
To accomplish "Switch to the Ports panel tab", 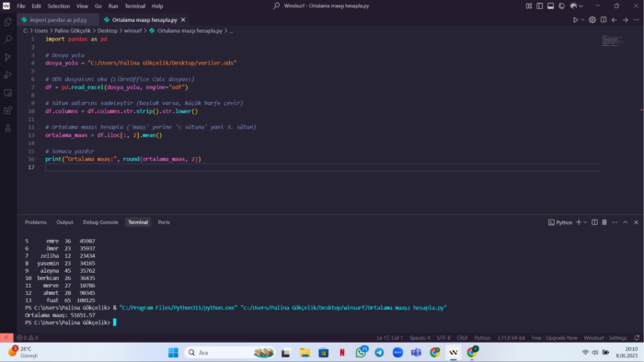I will 164,222.
